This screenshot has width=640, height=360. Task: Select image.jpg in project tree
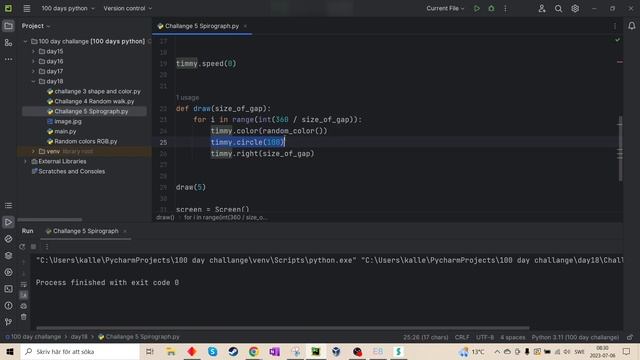68,121
